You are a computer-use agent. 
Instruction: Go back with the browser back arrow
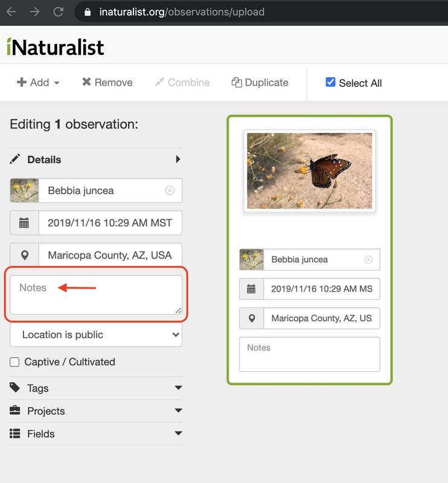(x=11, y=12)
